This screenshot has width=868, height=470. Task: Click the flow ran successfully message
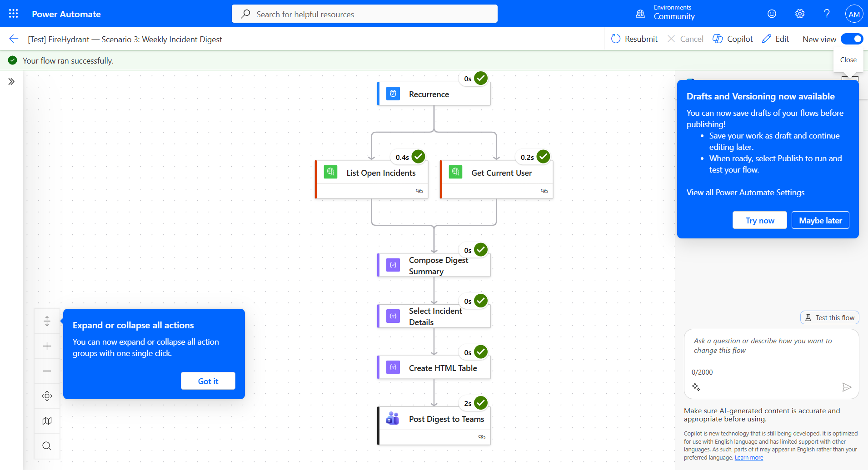68,61
